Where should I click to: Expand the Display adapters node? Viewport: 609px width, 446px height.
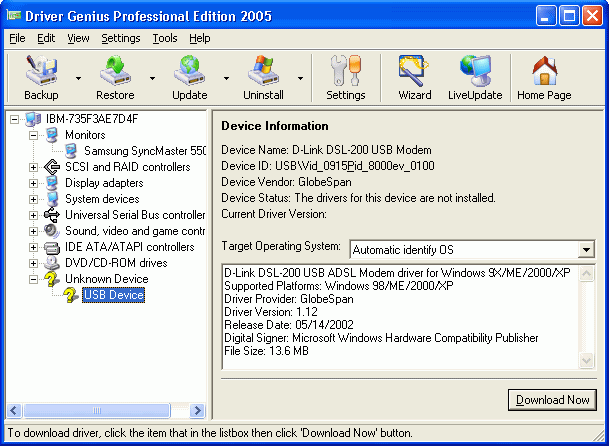(x=33, y=183)
